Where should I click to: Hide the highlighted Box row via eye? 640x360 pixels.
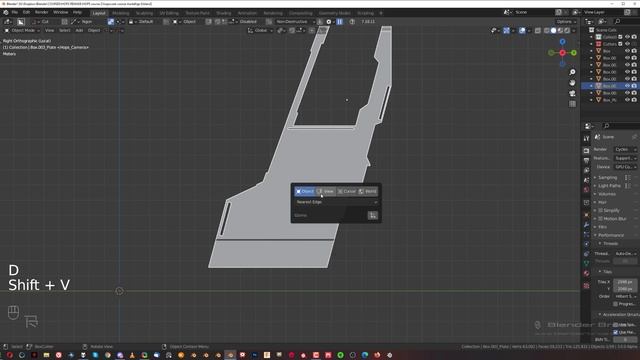click(627, 86)
